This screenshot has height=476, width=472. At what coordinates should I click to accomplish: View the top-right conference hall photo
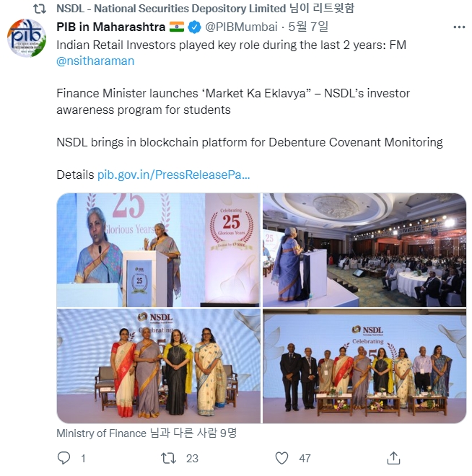click(x=364, y=250)
